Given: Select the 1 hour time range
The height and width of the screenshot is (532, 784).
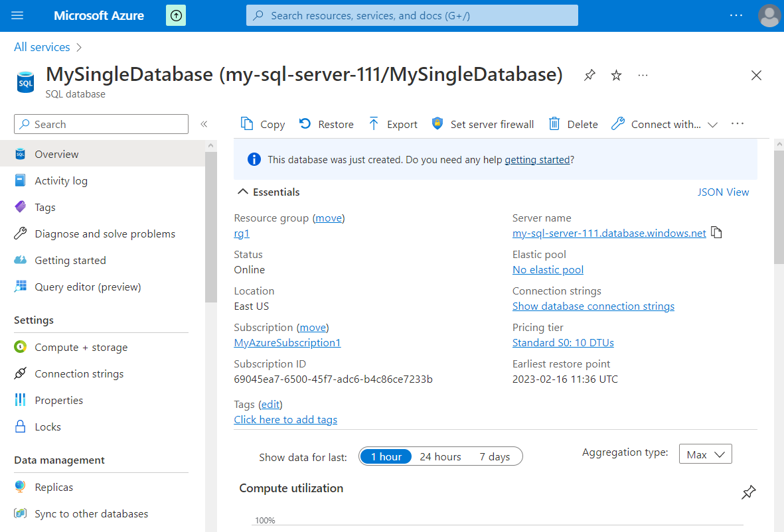Looking at the screenshot, I should [x=386, y=456].
